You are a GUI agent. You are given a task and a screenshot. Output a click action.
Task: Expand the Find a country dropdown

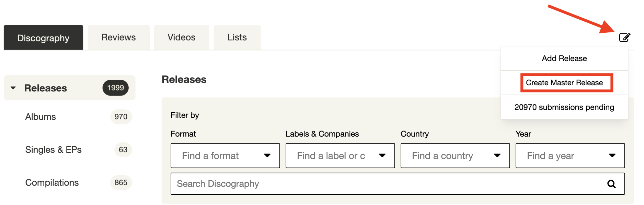[x=455, y=156]
